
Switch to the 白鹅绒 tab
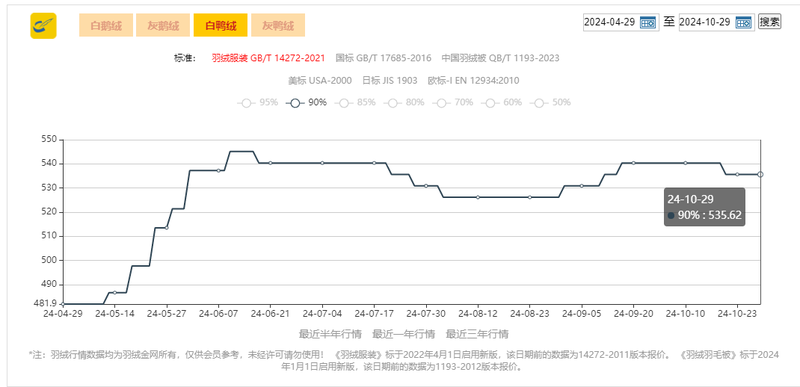(x=106, y=25)
